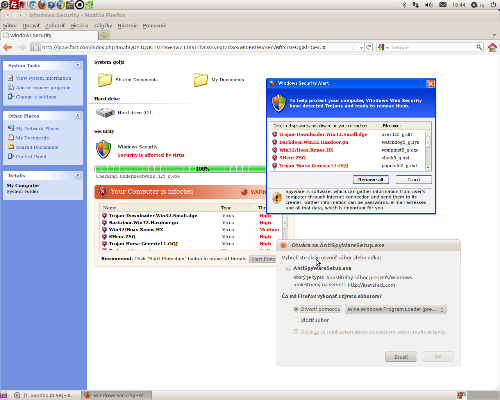Image resolution: width=500 pixels, height=400 pixels.
Task: Click the AntiSpyWareSetup.exe file icon
Action: click(288, 268)
